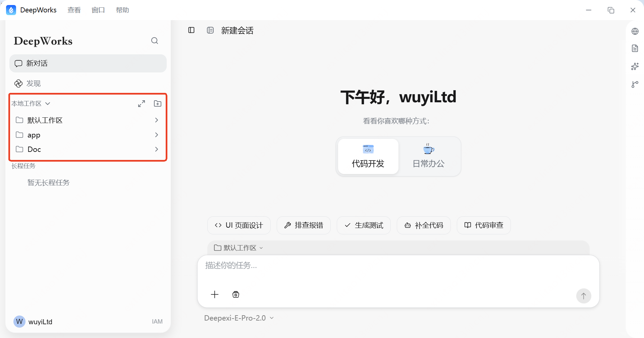Image resolution: width=644 pixels, height=338 pixels.
Task: Click the send arrow button
Action: [584, 296]
